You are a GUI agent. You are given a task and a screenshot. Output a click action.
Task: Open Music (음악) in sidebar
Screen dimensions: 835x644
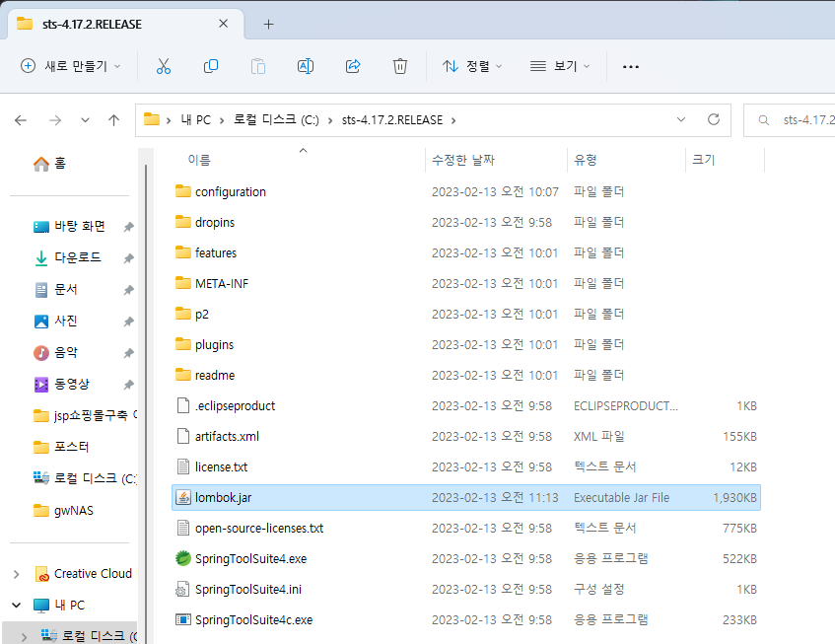point(56,353)
